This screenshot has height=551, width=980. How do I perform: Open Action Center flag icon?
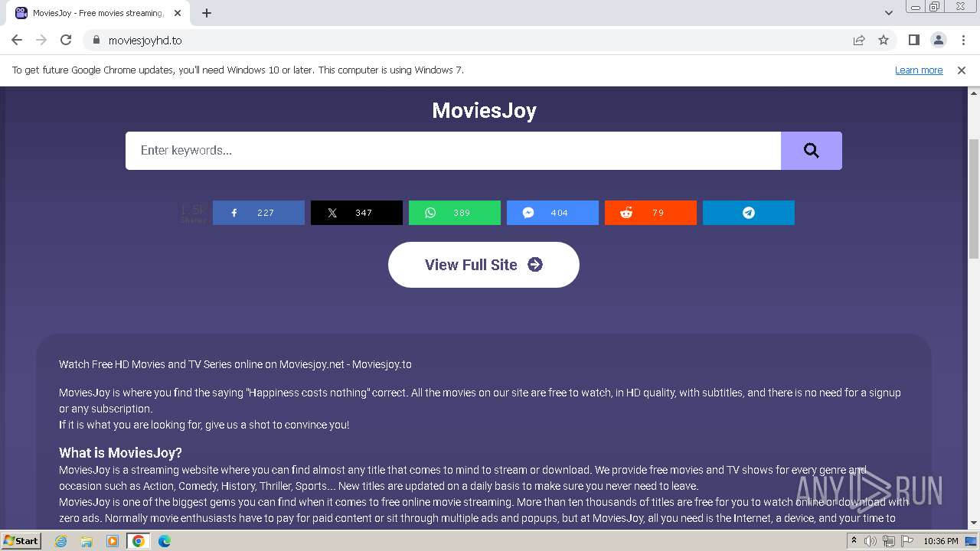[x=907, y=541]
